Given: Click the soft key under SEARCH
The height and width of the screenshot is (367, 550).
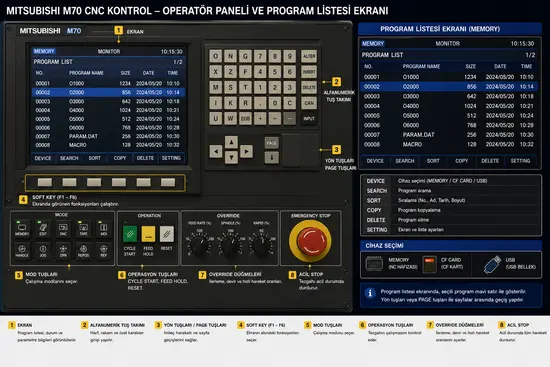Looking at the screenshot, I should click(69, 182).
